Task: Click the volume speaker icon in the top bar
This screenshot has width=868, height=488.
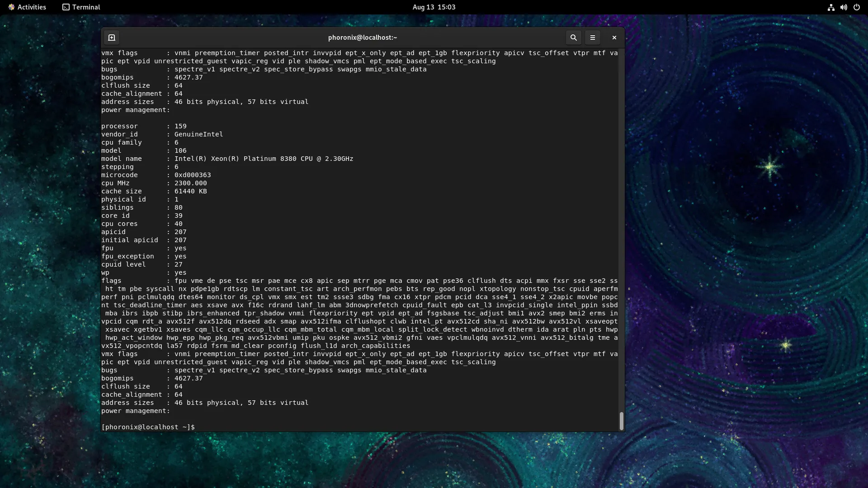Action: [x=844, y=7]
